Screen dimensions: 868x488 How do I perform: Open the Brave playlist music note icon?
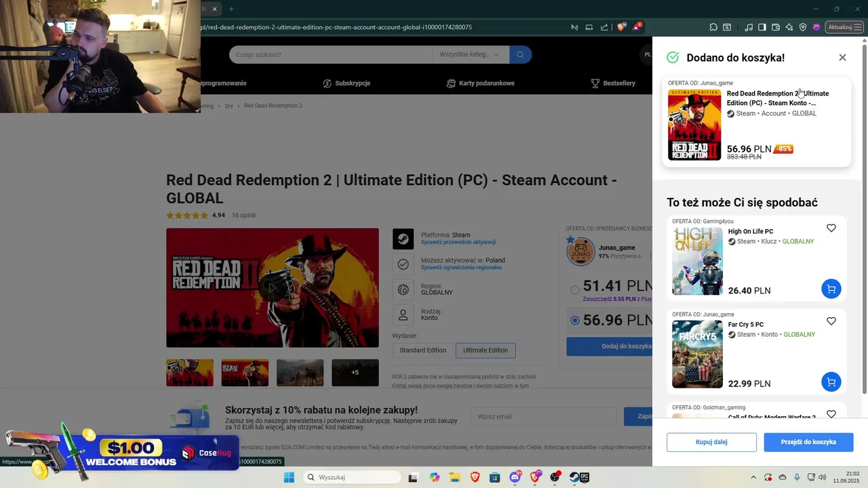tap(749, 27)
